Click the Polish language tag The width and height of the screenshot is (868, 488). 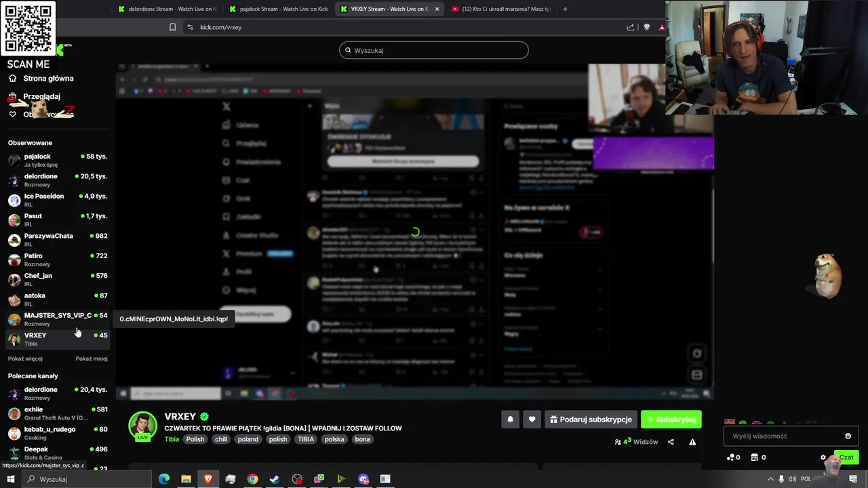[x=195, y=439]
